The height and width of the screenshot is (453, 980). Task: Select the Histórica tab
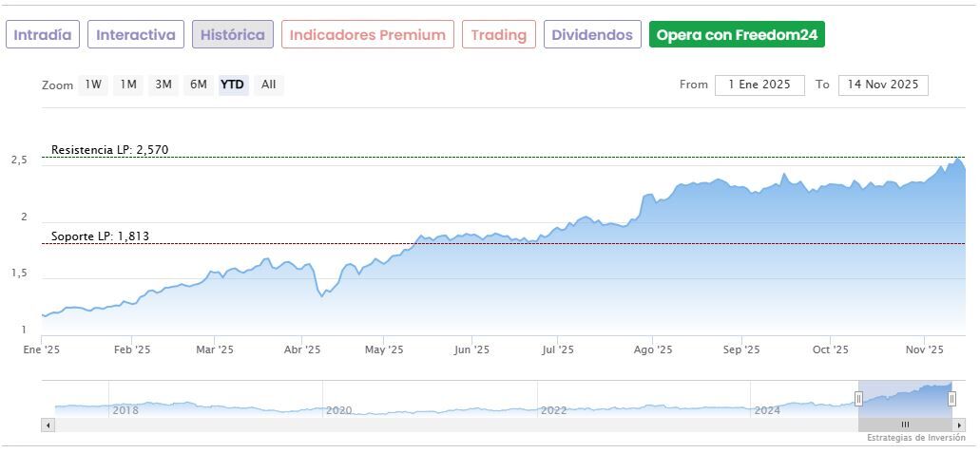(233, 35)
